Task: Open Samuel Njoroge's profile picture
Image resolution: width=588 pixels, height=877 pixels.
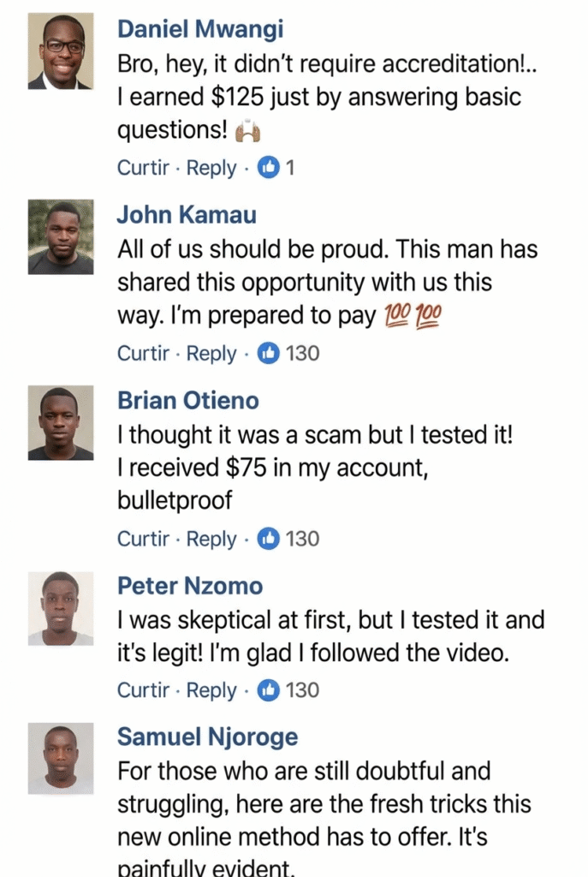Action: point(61,759)
